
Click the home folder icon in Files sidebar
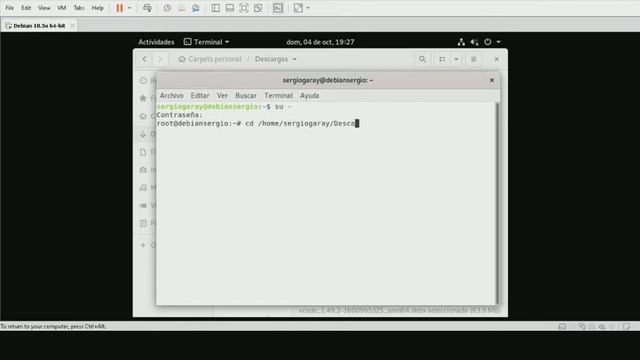pyautogui.click(x=143, y=116)
